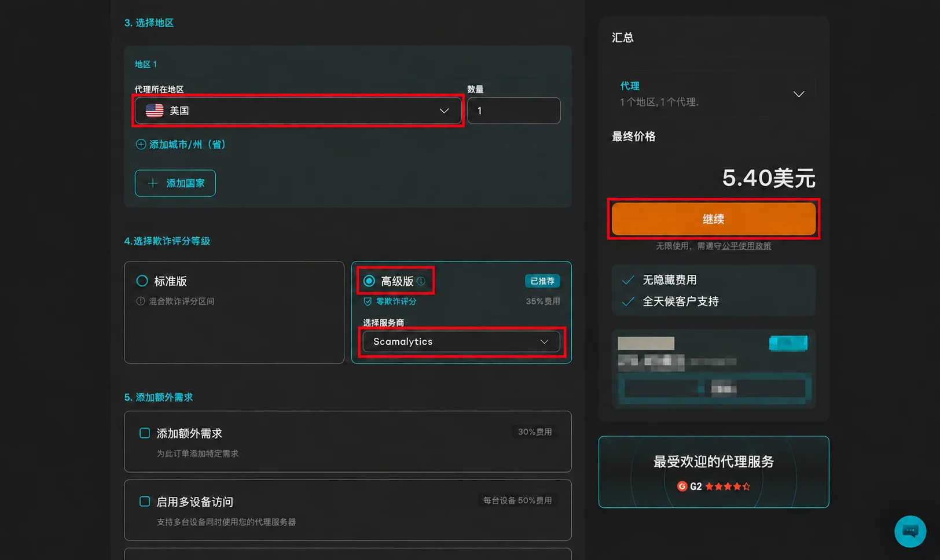Click the 数量 quantity input field
This screenshot has width=940, height=560.
513,110
